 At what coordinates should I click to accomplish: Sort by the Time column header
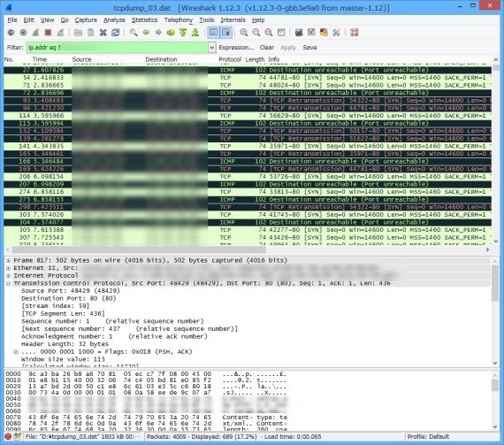[40, 59]
